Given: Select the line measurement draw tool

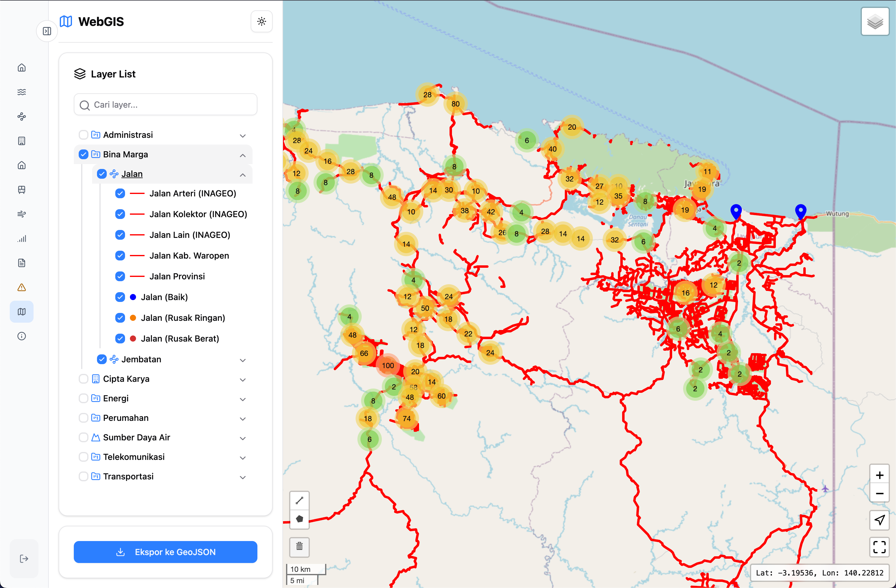Looking at the screenshot, I should click(299, 500).
